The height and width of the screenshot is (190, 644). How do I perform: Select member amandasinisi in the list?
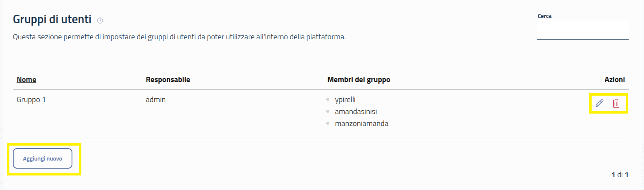tap(356, 111)
